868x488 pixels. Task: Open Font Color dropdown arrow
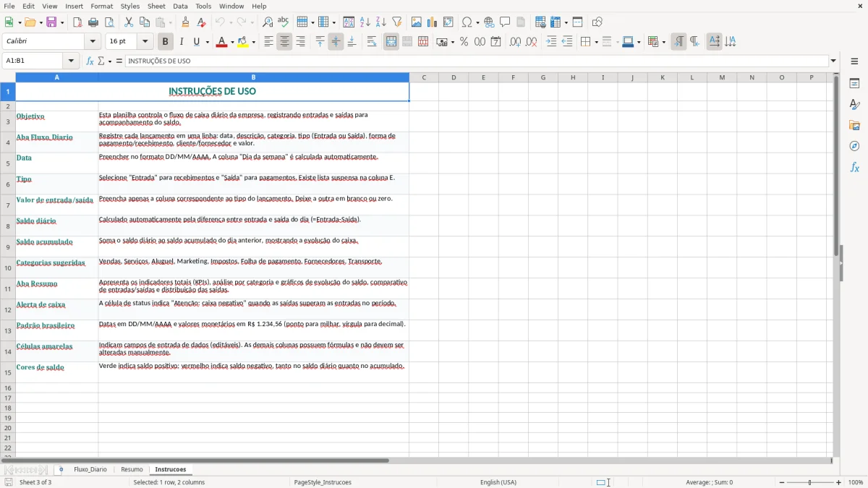point(231,42)
